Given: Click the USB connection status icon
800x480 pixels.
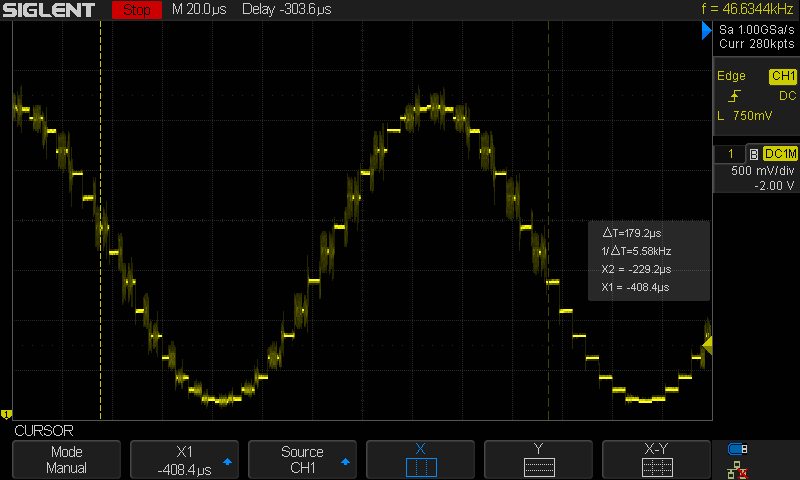Looking at the screenshot, I should click(x=738, y=449).
